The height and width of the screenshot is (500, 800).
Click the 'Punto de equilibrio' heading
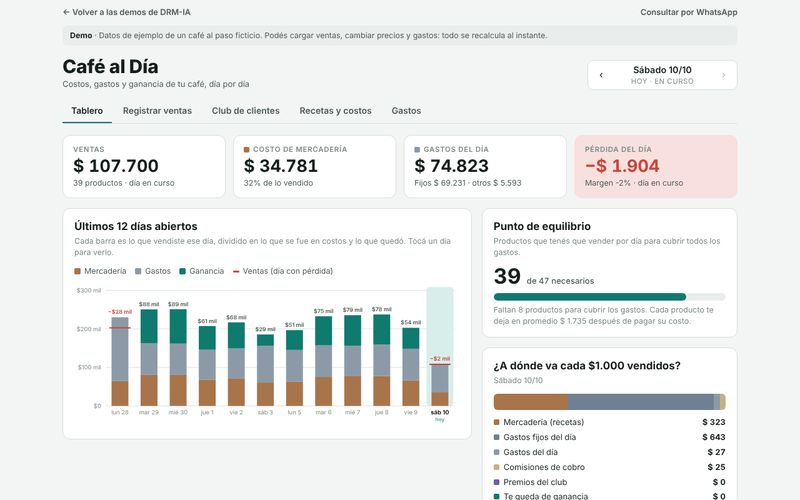(542, 226)
